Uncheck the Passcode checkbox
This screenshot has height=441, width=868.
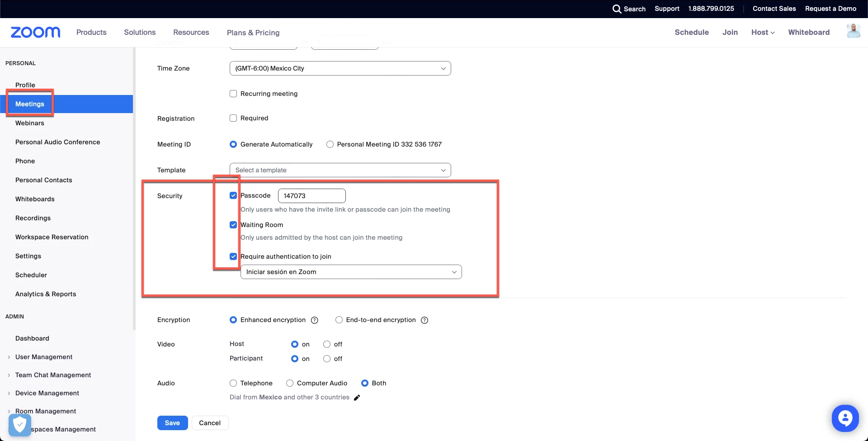click(x=233, y=195)
